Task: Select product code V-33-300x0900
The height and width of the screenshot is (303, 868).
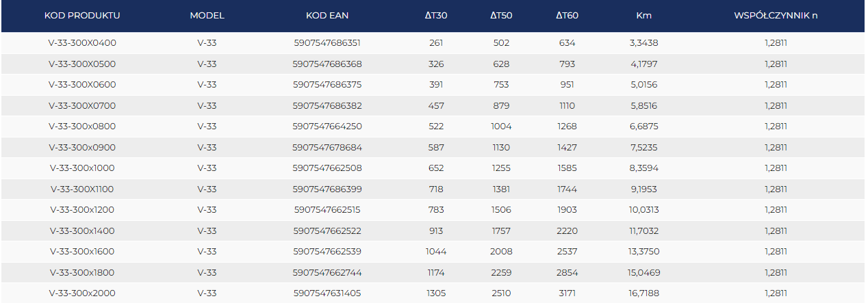Action: [x=82, y=148]
